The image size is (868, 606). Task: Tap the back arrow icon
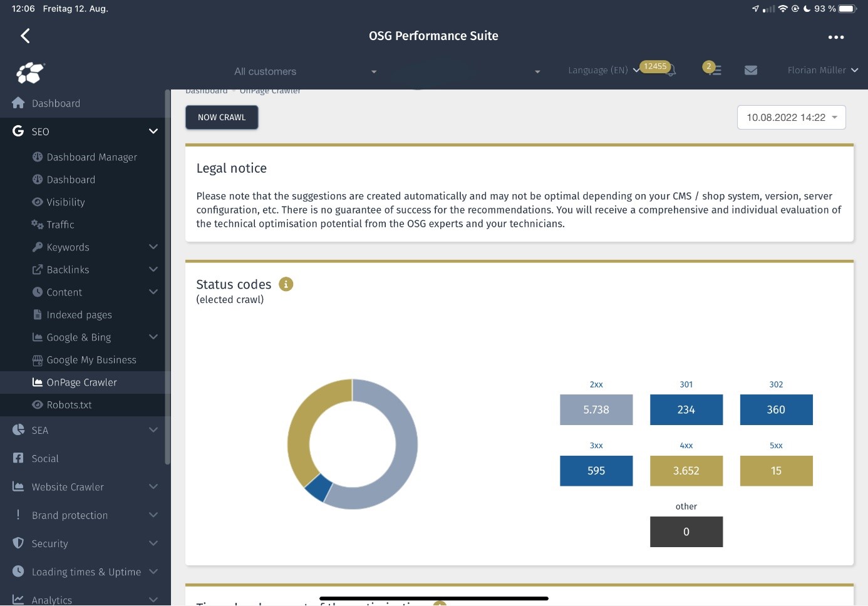coord(25,36)
